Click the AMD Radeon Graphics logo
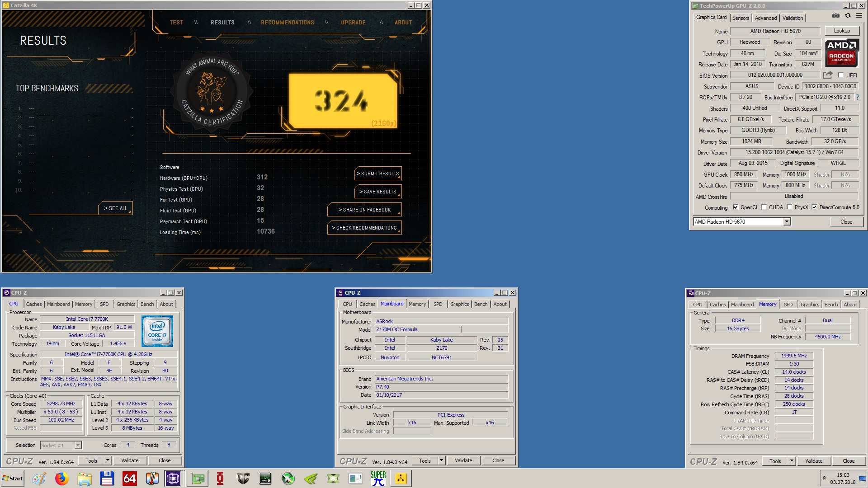The height and width of the screenshot is (488, 868). pyautogui.click(x=842, y=52)
